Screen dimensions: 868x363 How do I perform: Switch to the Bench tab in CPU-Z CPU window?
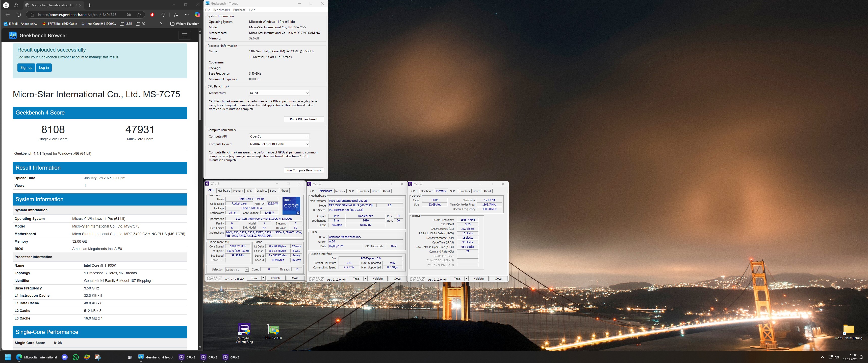pos(274,191)
